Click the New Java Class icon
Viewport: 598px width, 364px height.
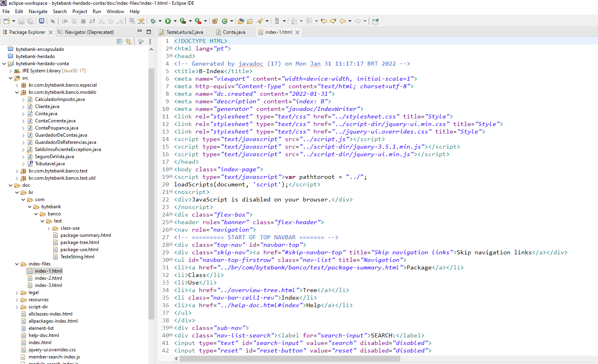pyautogui.click(x=224, y=21)
